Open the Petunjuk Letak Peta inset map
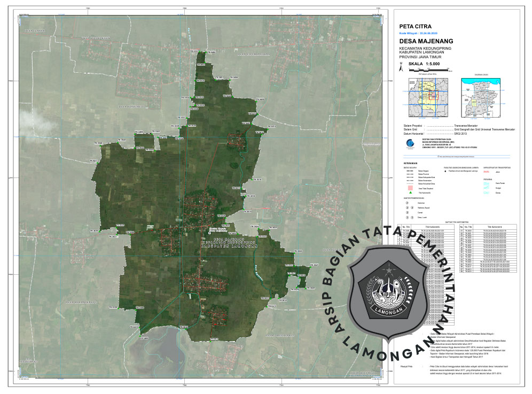The image size is (532, 394). click(x=424, y=97)
